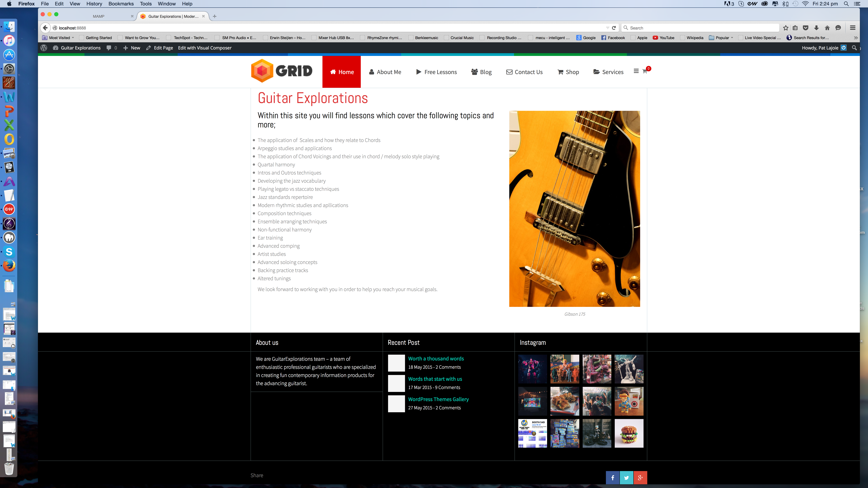
Task: Open the Bookmarks menu in menu bar
Action: pos(121,4)
